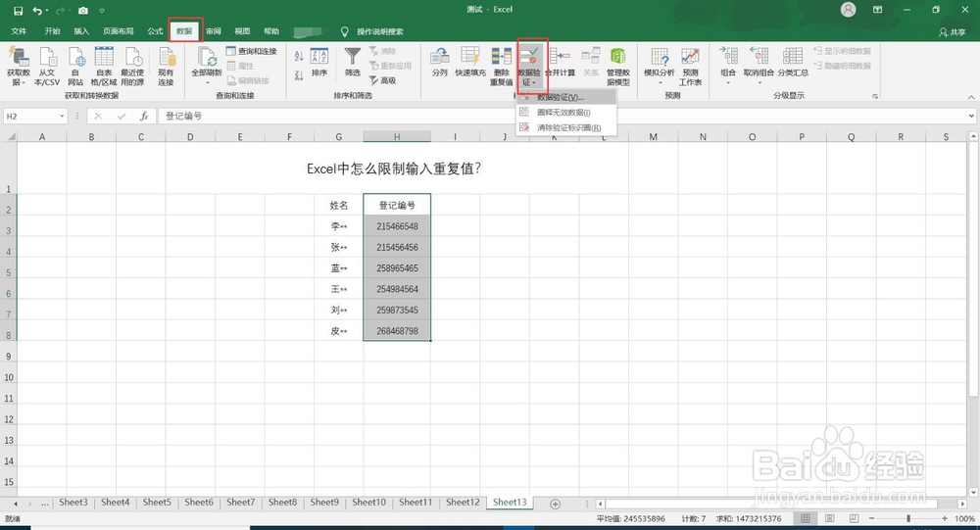Click cell containing 258965465
The width and height of the screenshot is (980, 530).
(x=397, y=268)
